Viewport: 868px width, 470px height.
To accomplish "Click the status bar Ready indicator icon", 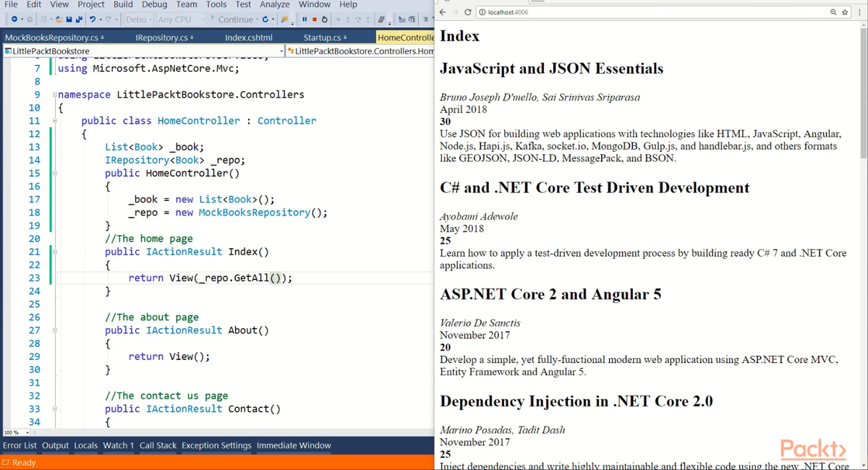I will 6,463.
